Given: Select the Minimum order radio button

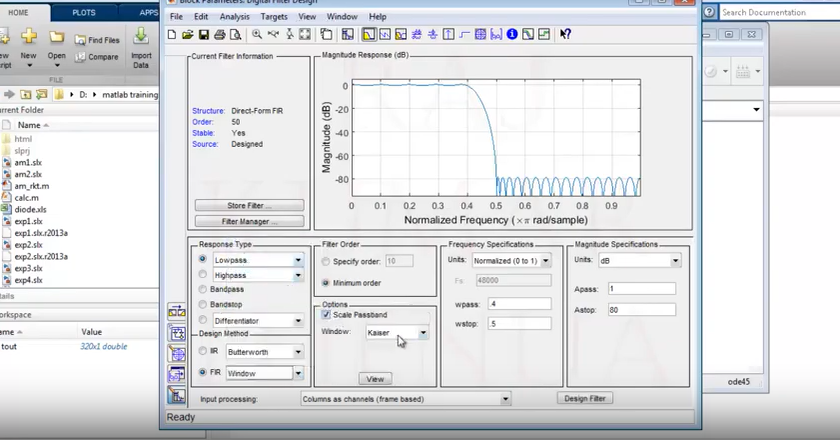Looking at the screenshot, I should (325, 282).
